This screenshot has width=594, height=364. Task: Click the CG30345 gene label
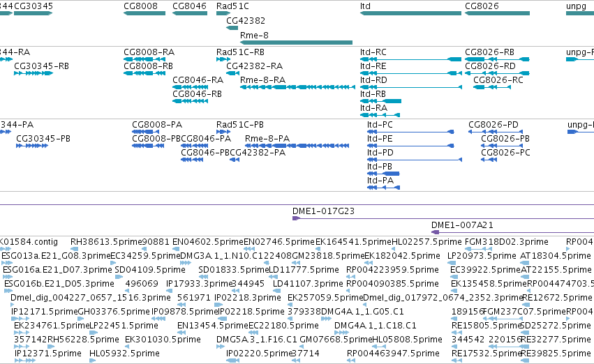[x=34, y=6]
